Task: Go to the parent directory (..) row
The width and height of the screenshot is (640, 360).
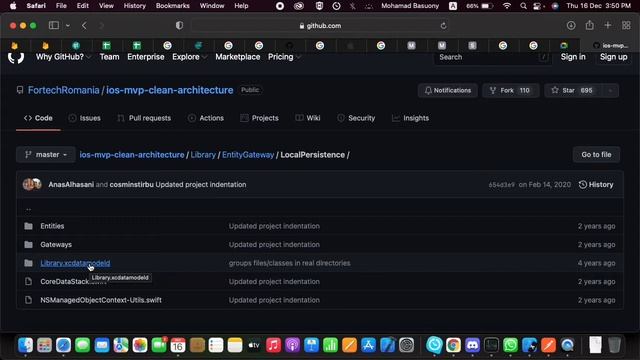Action: pyautogui.click(x=29, y=209)
